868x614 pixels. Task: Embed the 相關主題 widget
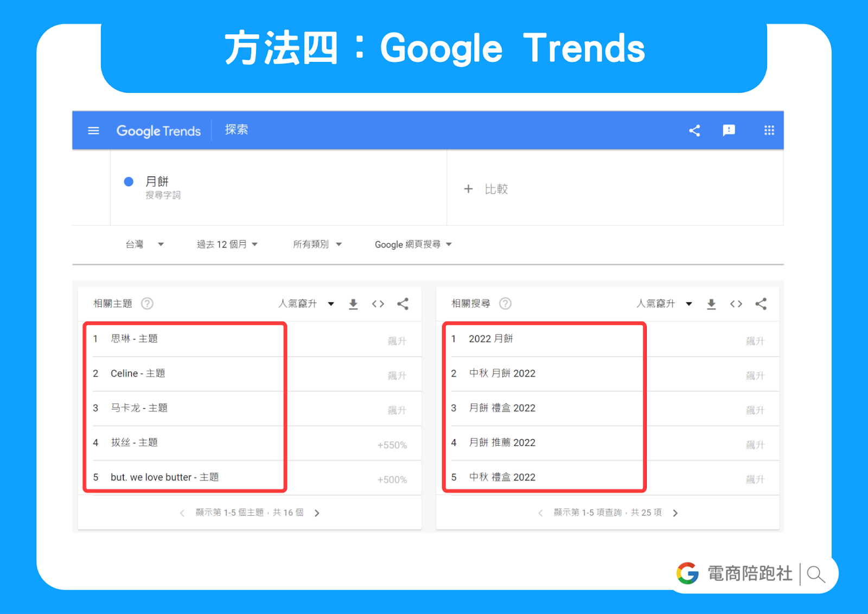point(378,304)
